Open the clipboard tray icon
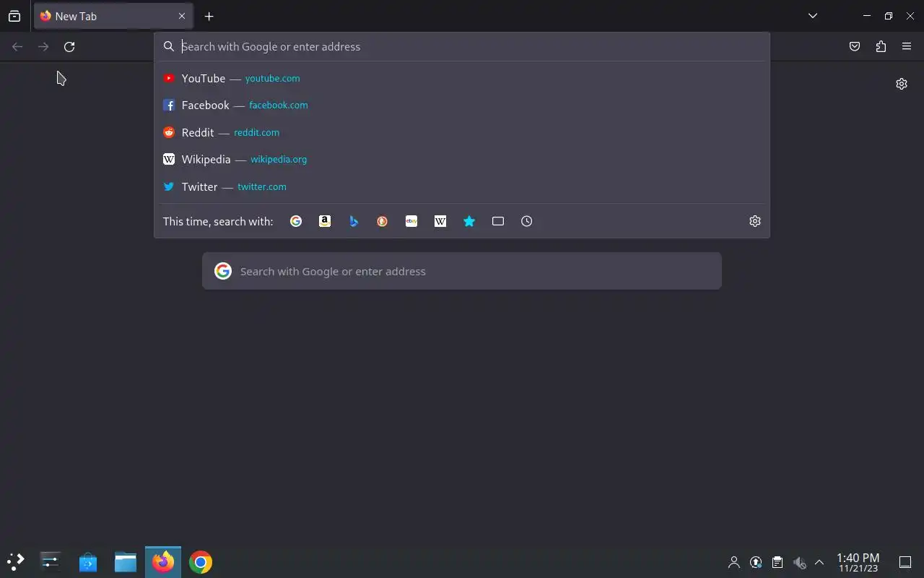The width and height of the screenshot is (924, 578). tap(777, 562)
